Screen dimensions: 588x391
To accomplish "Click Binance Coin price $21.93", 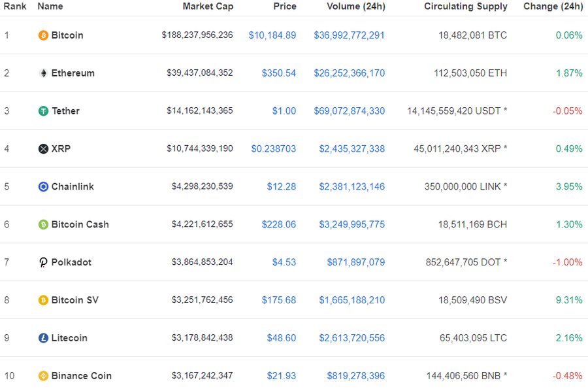I will 281,375.
